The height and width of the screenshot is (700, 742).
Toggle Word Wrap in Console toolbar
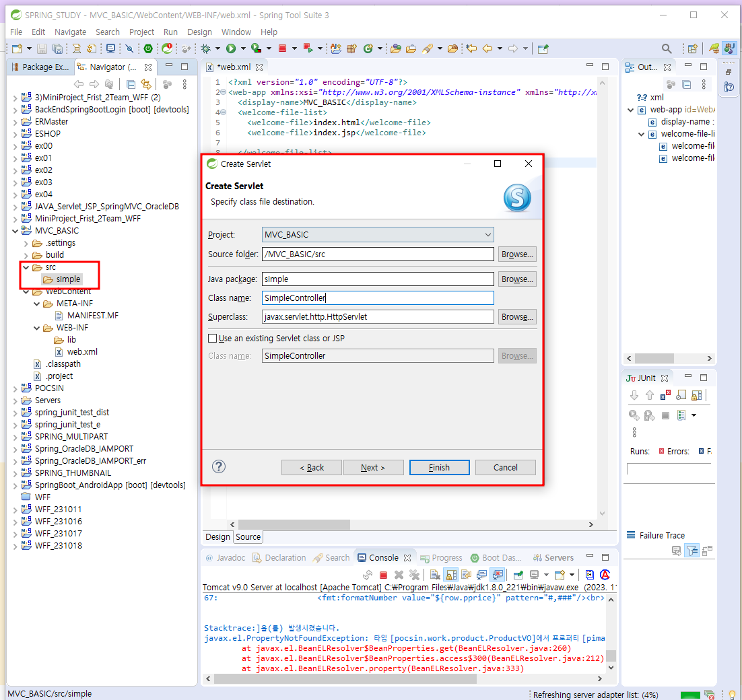(467, 575)
